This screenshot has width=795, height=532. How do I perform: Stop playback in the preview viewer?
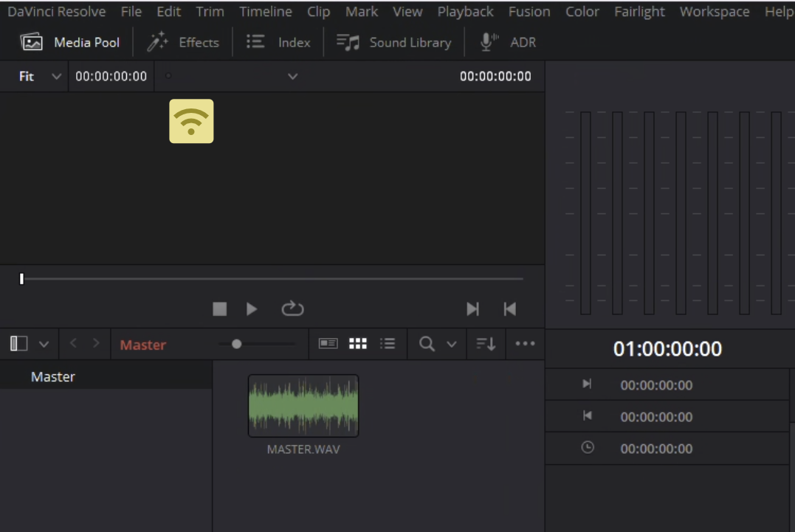[x=219, y=309]
